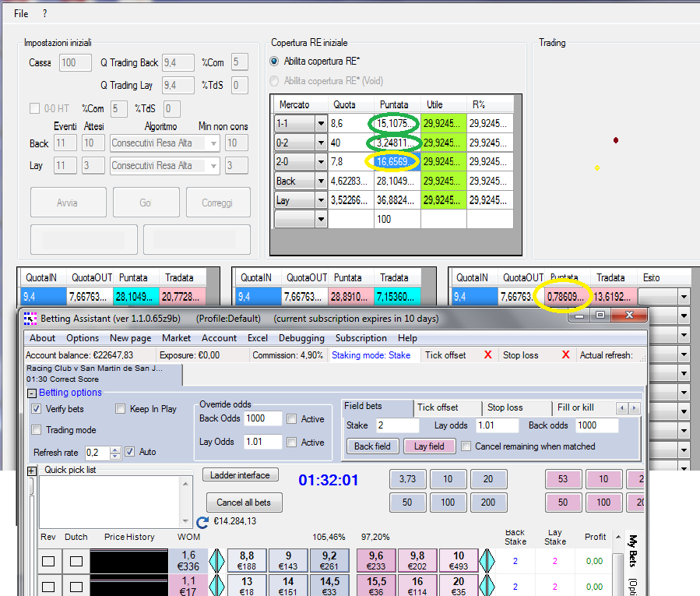Increase the Refresh rate spinner
700x596 pixels.
point(115,450)
